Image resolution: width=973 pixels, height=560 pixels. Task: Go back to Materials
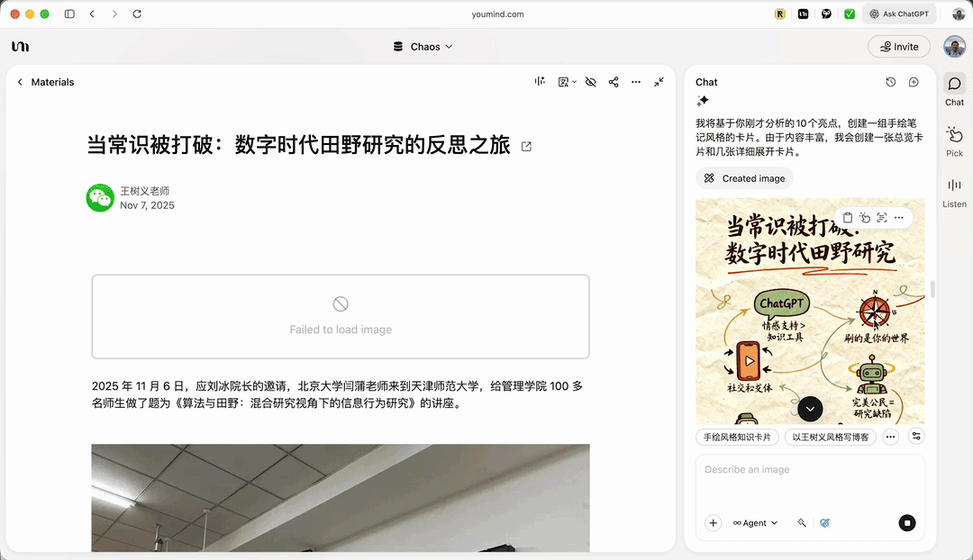click(45, 82)
